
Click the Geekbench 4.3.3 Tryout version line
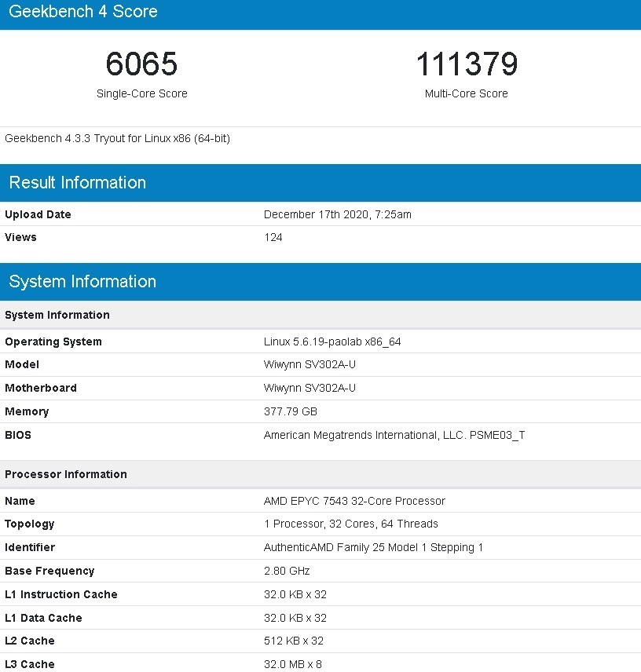pyautogui.click(x=118, y=138)
